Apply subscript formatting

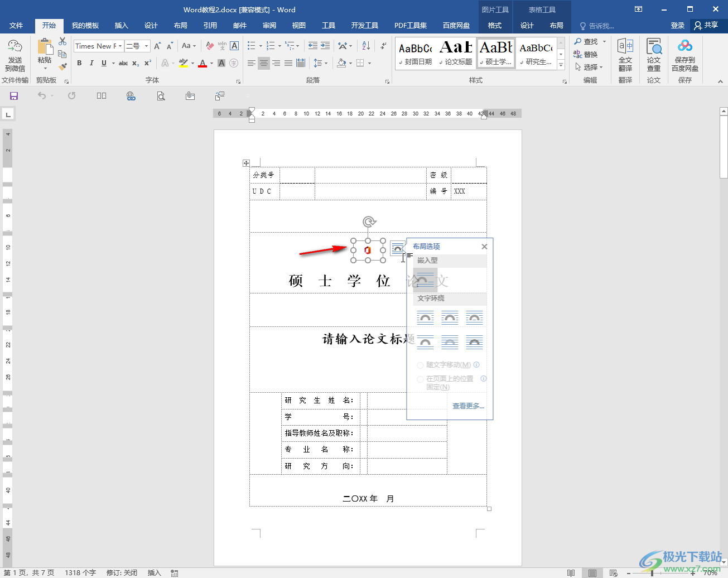136,63
